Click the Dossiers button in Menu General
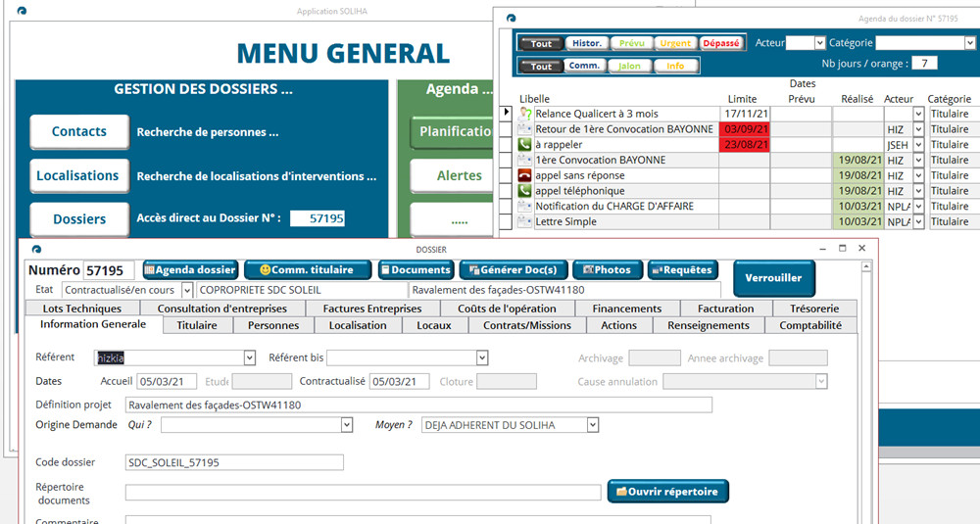 pyautogui.click(x=79, y=219)
